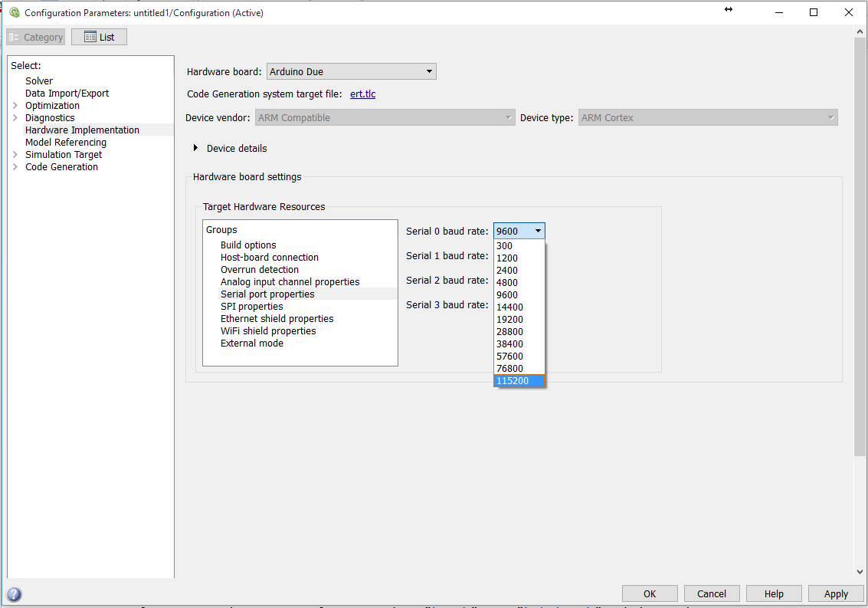Viewport: 868px width, 608px height.
Task: Switch to List view mode
Action: pos(99,36)
